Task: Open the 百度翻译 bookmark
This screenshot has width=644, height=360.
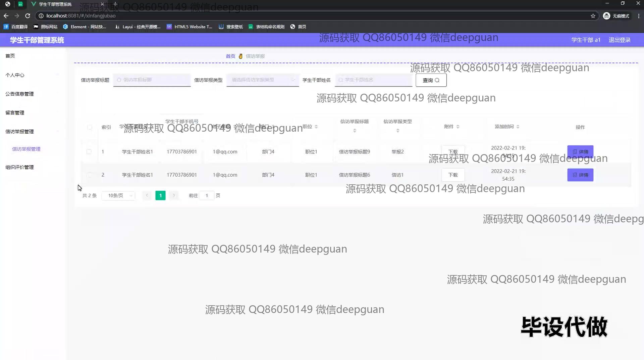Action: coord(16,27)
